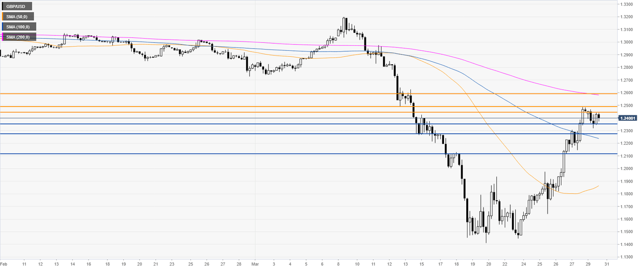Click the GBP/USD legend label
The width and height of the screenshot is (644, 269).
point(17,6)
